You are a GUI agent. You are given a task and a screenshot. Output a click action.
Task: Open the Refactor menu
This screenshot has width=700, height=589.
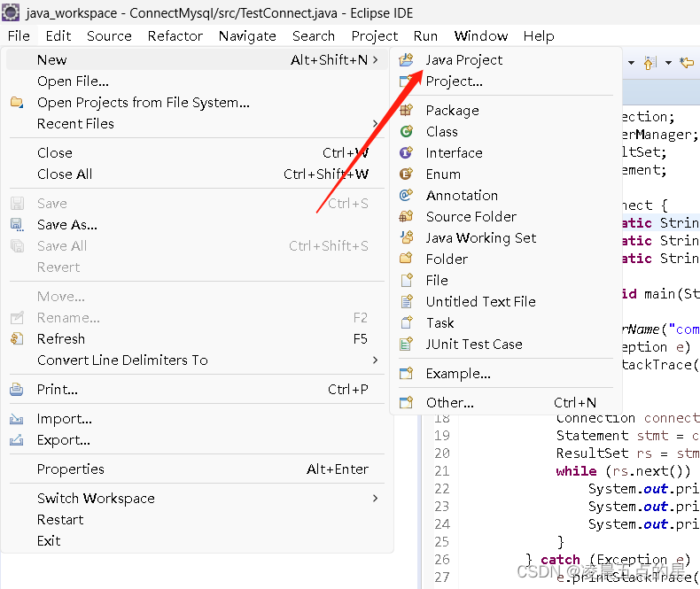click(x=175, y=35)
